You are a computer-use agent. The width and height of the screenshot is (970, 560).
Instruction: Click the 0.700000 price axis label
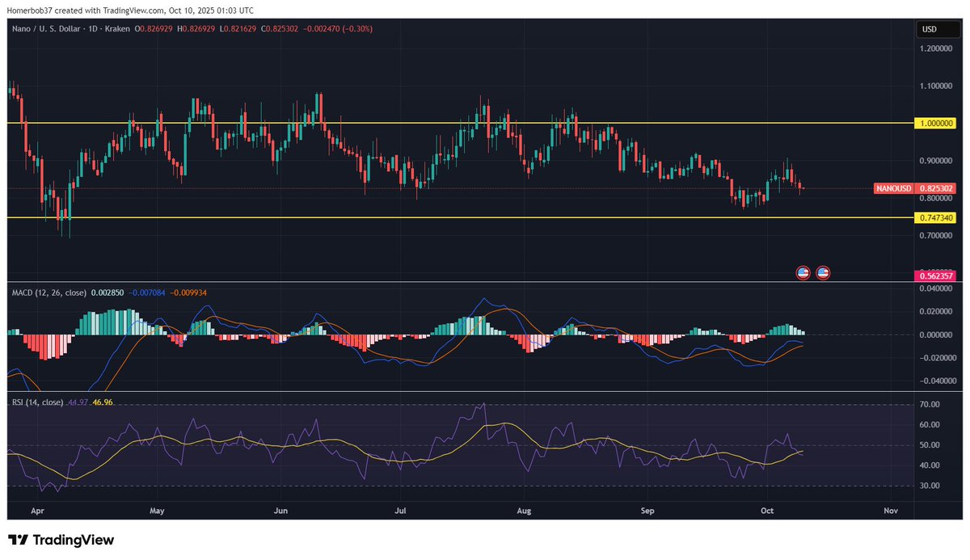(x=938, y=235)
